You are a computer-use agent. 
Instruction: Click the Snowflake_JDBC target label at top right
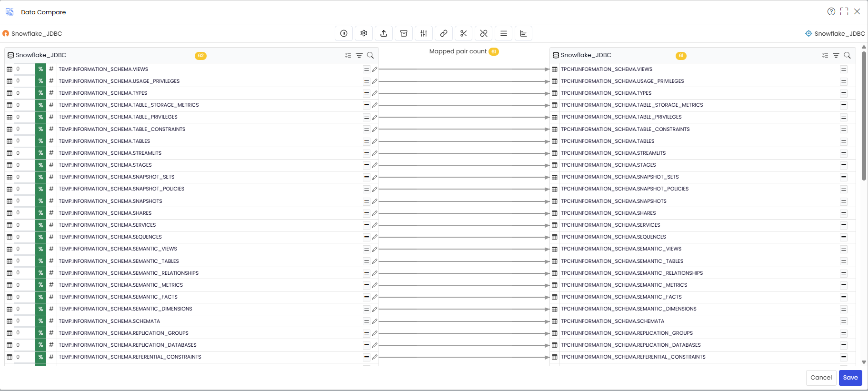[x=840, y=33]
